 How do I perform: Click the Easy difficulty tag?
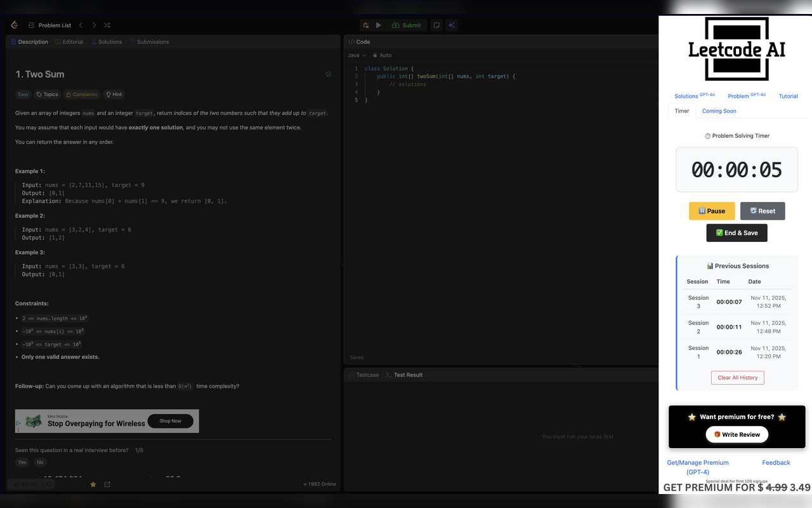23,95
